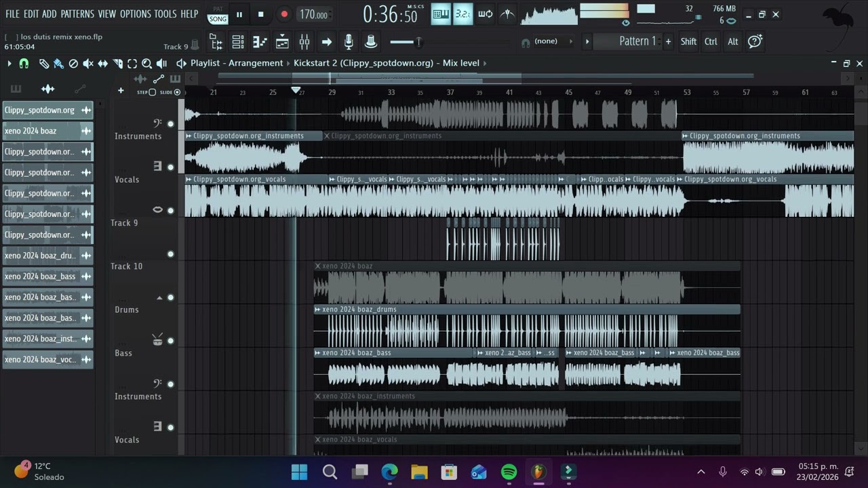
Task: Pause song playback
Action: pyautogui.click(x=239, y=14)
